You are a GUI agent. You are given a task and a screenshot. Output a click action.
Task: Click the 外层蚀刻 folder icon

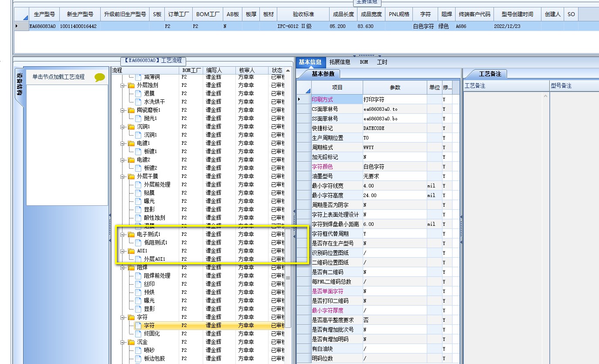[x=131, y=85]
